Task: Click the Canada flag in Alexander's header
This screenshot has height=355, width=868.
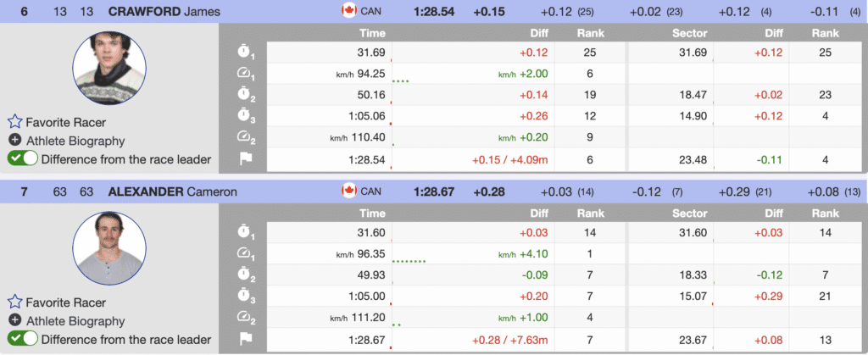Action: [x=348, y=191]
